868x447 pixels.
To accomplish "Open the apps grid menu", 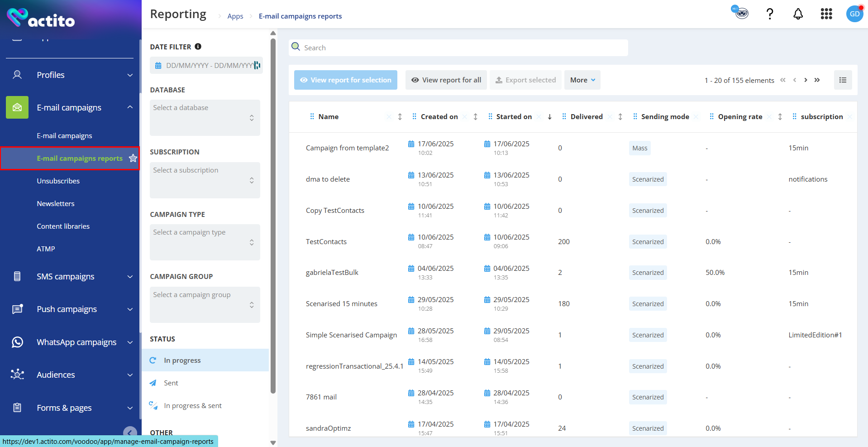I will (826, 14).
